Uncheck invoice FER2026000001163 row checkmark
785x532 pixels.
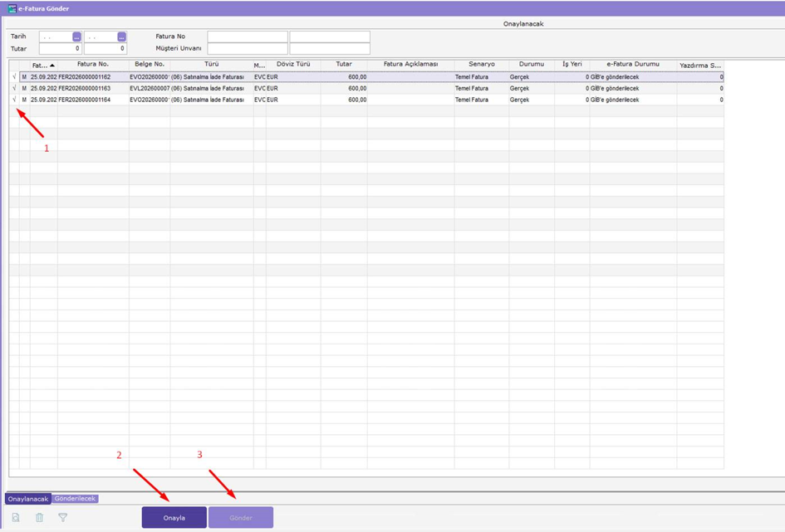point(14,88)
